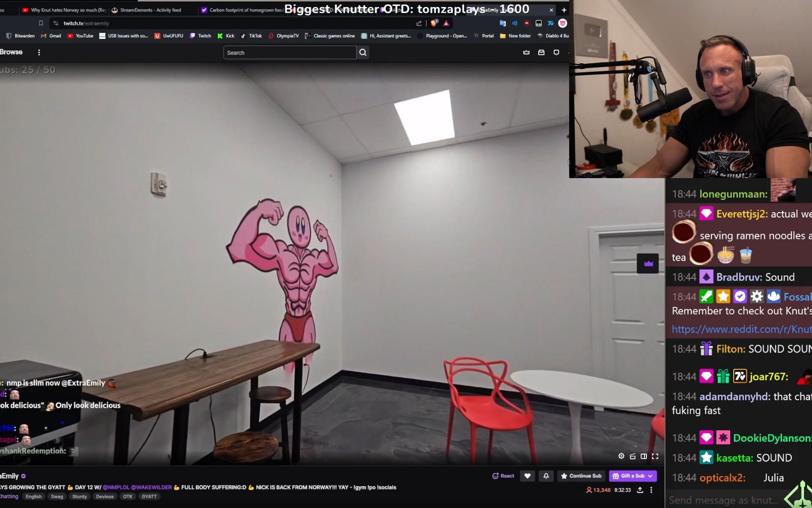Open stream more options menu
Viewport: 812px width, 508px height.
pyautogui.click(x=651, y=490)
